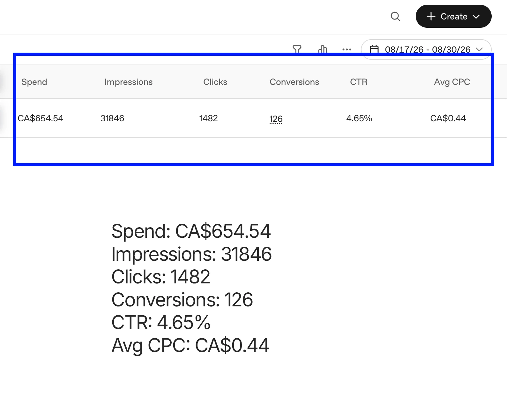
Task: Open the Create dropdown button
Action: (x=453, y=16)
